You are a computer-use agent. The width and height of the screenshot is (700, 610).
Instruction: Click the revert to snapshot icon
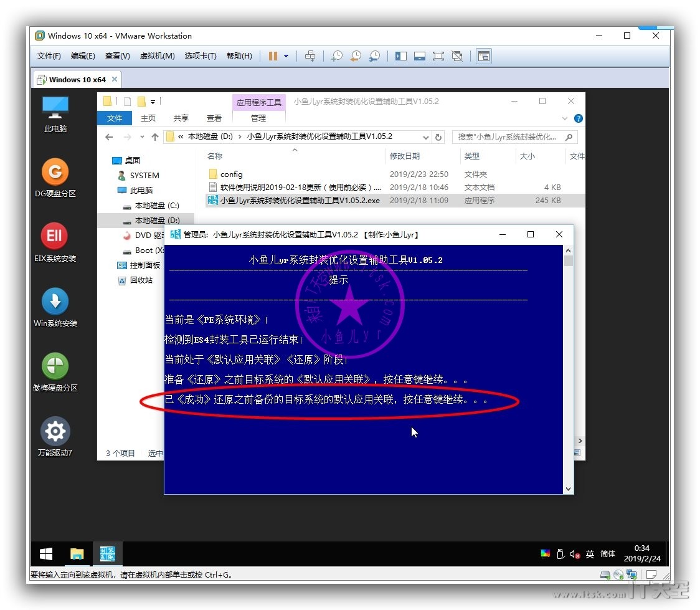tap(356, 56)
